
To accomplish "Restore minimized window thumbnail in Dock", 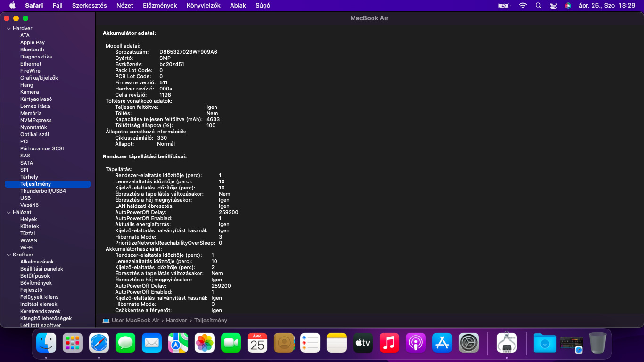I will [x=571, y=345].
